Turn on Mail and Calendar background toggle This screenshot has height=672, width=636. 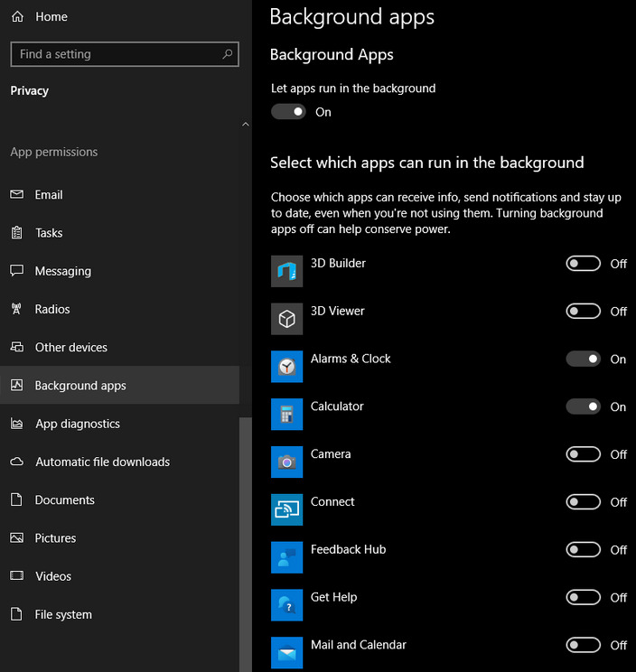click(x=583, y=645)
